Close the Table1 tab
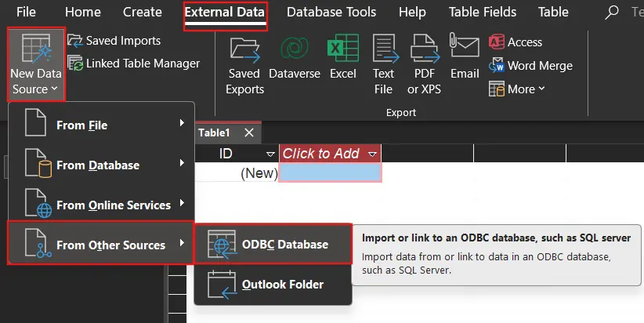644x323 pixels. point(249,133)
